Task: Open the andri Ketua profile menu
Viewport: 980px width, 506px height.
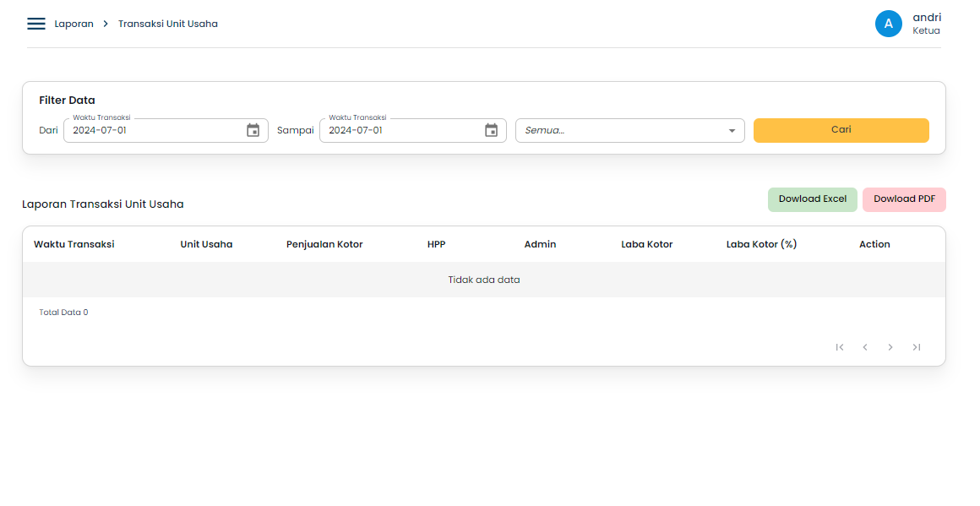Action: (x=926, y=24)
